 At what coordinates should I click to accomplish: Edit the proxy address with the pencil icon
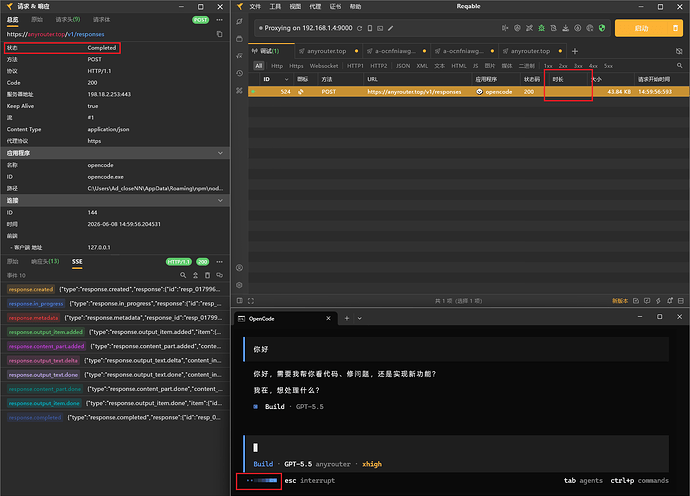coord(390,28)
